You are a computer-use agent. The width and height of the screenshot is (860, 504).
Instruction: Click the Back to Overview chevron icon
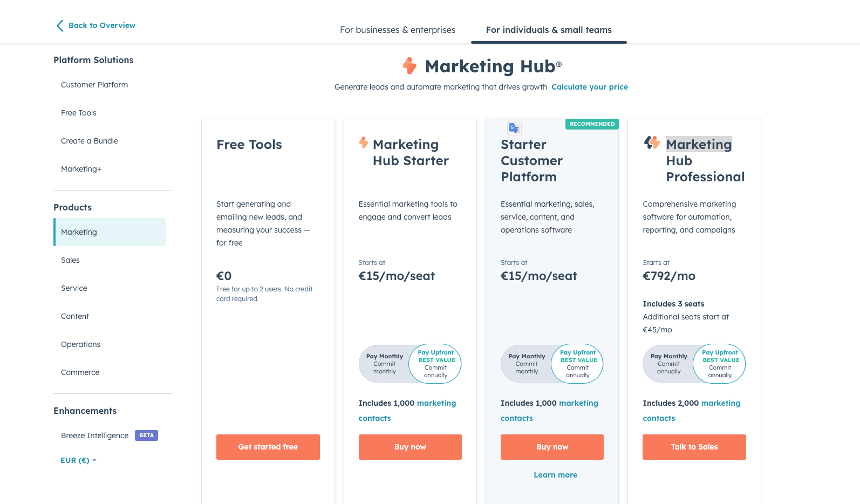pos(60,25)
